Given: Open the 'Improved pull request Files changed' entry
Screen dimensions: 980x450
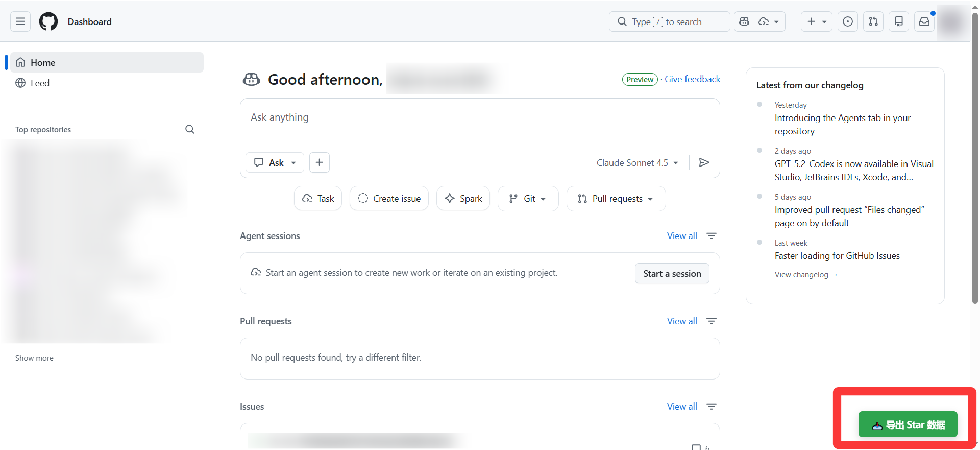Looking at the screenshot, I should [x=849, y=217].
